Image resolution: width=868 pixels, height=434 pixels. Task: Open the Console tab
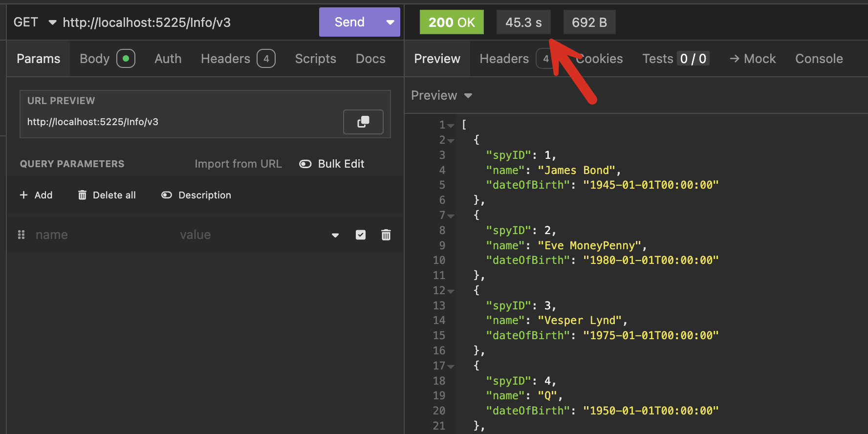tap(819, 59)
